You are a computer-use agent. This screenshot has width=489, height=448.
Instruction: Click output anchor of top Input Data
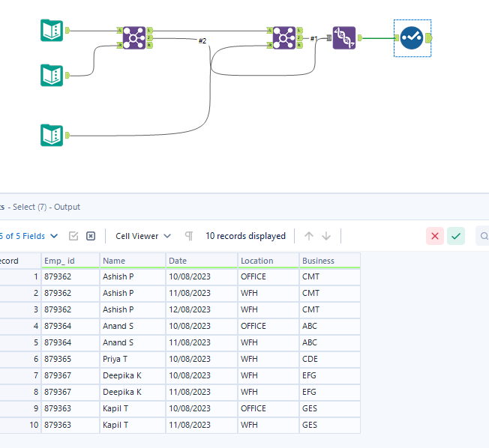[67, 31]
